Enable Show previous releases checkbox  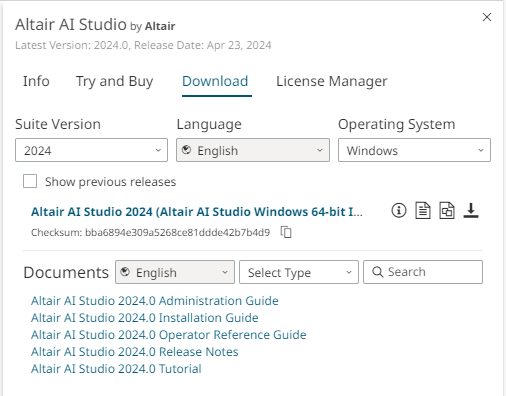(30, 182)
